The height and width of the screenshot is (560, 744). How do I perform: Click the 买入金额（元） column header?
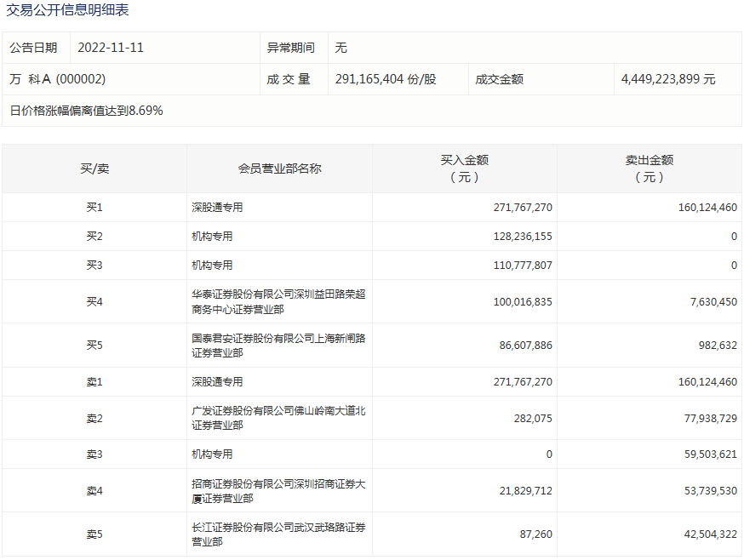coord(464,169)
